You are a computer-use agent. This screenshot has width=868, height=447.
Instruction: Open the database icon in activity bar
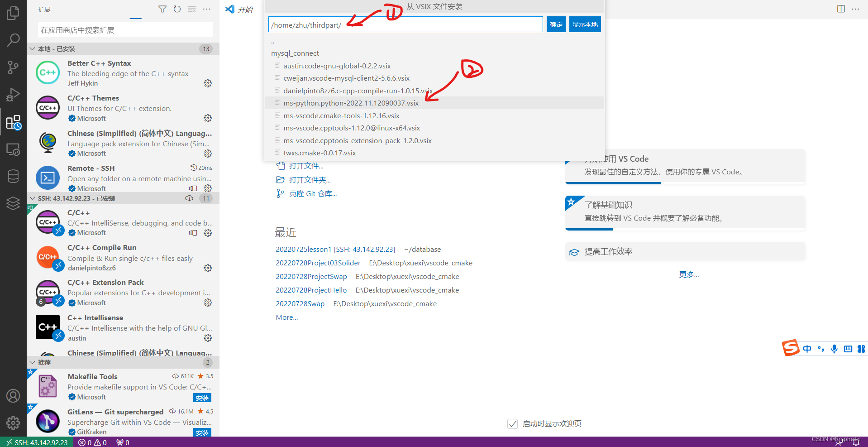(13, 177)
